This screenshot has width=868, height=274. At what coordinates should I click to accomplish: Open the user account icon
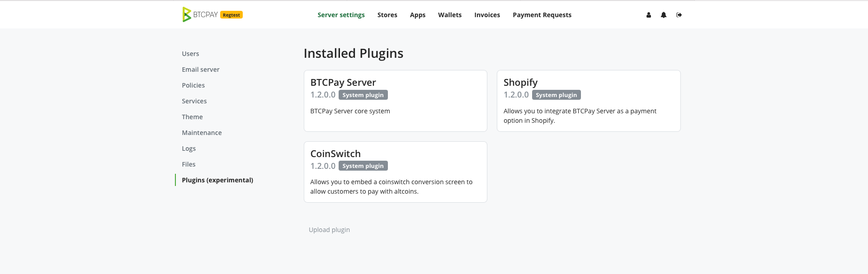649,15
